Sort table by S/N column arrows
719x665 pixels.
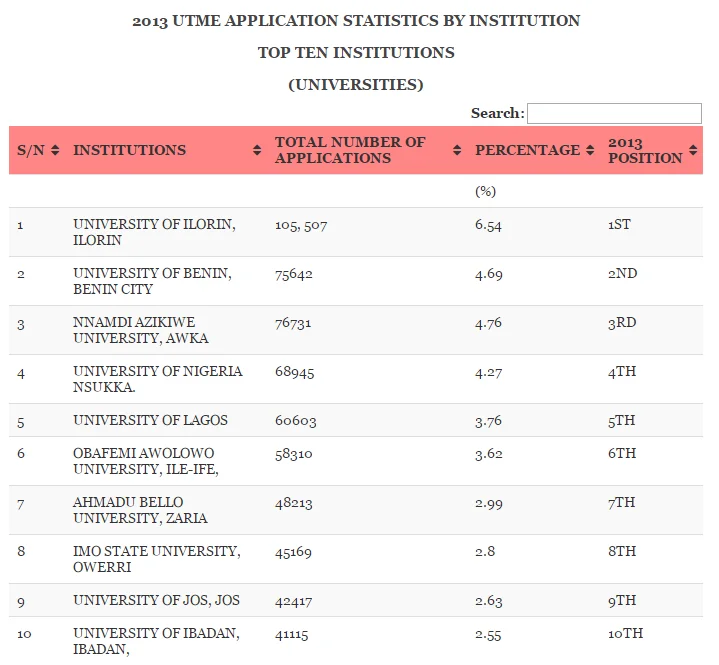55,150
